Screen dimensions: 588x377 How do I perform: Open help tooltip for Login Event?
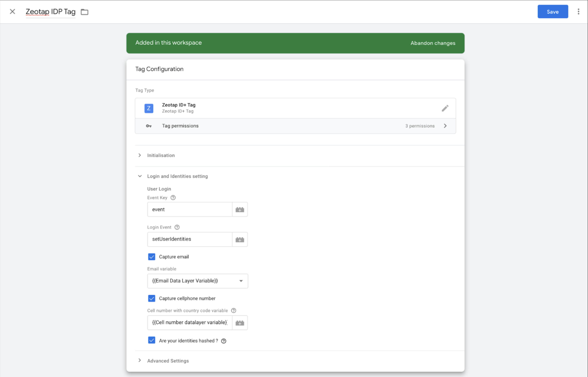[x=177, y=227]
